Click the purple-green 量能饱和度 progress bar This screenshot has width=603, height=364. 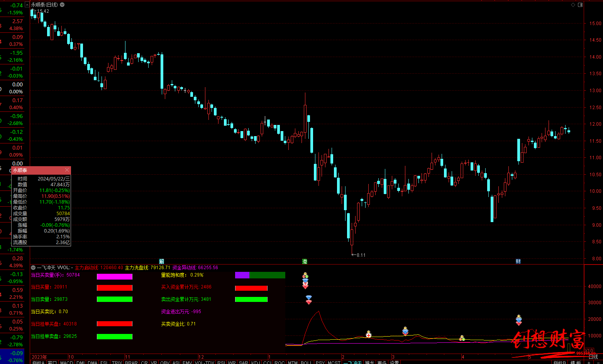[260, 275]
